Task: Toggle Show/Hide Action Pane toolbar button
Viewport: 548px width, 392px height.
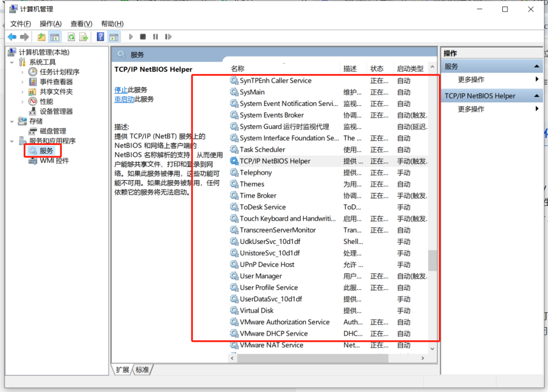Action: 114,37
